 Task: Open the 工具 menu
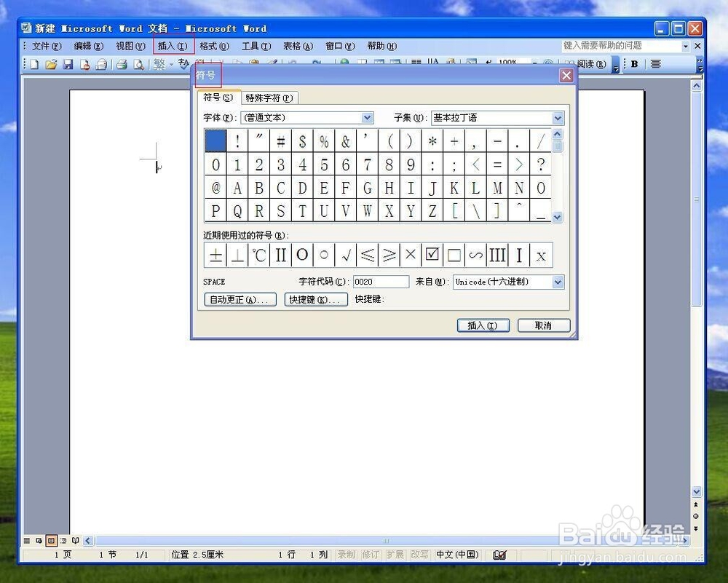(256, 46)
